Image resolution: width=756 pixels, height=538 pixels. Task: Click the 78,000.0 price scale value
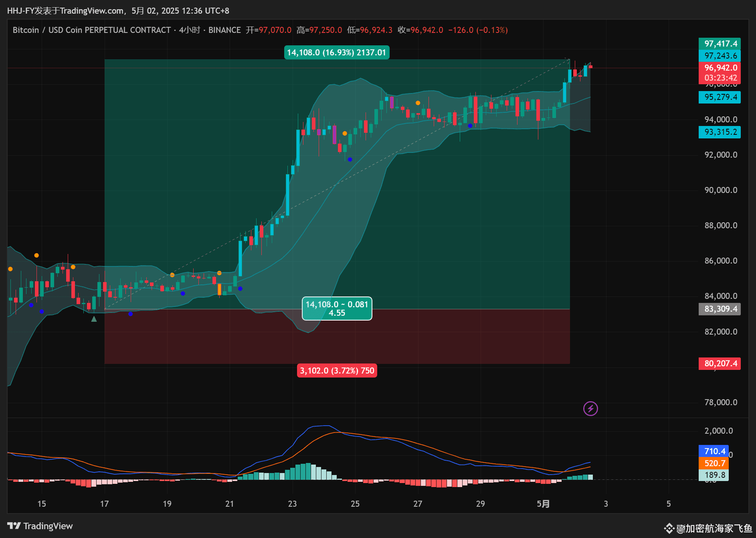coord(721,402)
